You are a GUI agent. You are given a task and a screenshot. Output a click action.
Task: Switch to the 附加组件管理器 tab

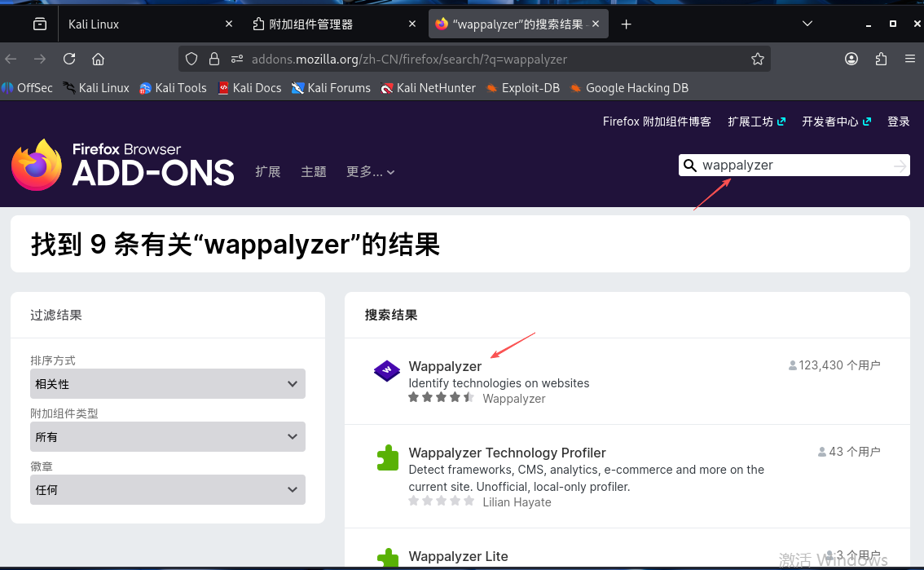point(333,24)
